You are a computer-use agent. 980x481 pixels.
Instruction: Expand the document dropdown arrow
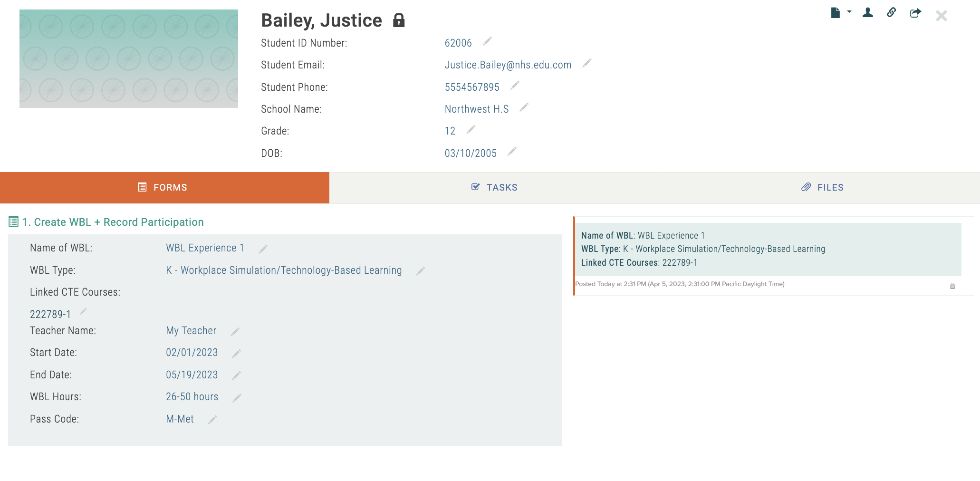[849, 12]
